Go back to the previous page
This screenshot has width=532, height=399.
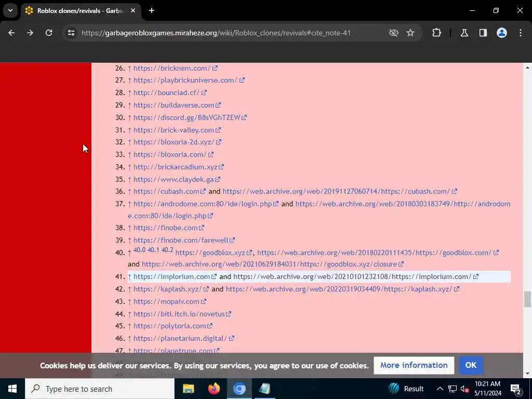[x=11, y=33]
